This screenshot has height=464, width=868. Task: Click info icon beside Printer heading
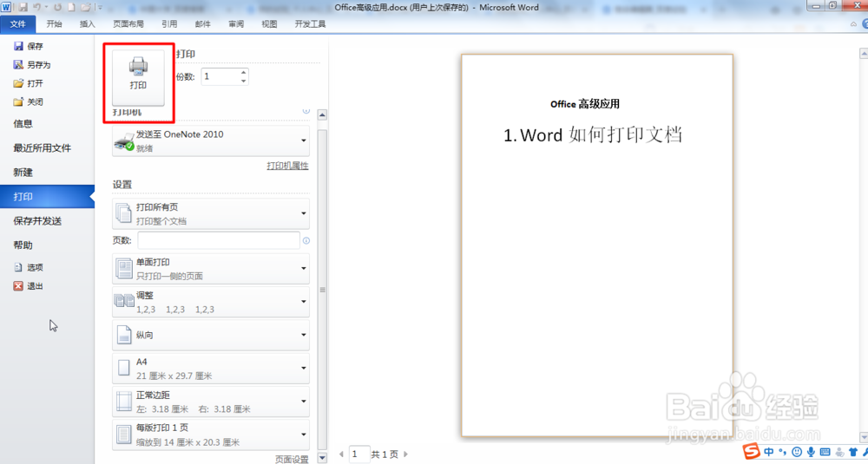(x=306, y=111)
